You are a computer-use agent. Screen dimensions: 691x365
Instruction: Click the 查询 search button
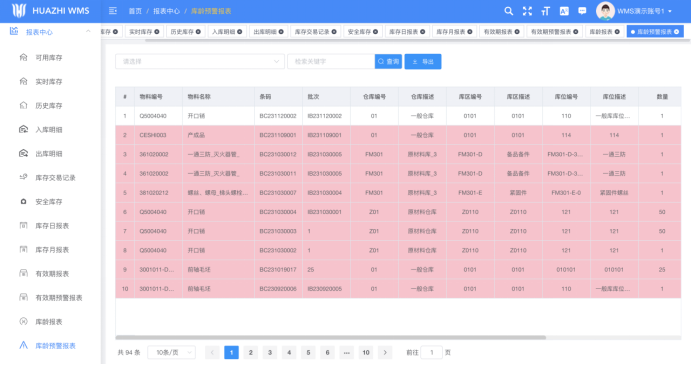point(388,62)
